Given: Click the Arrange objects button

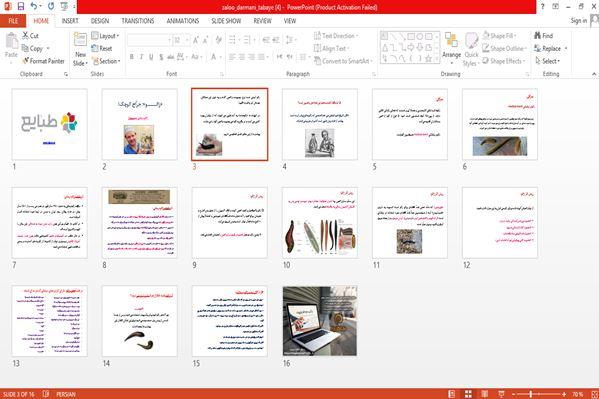Looking at the screenshot, I should (x=451, y=47).
